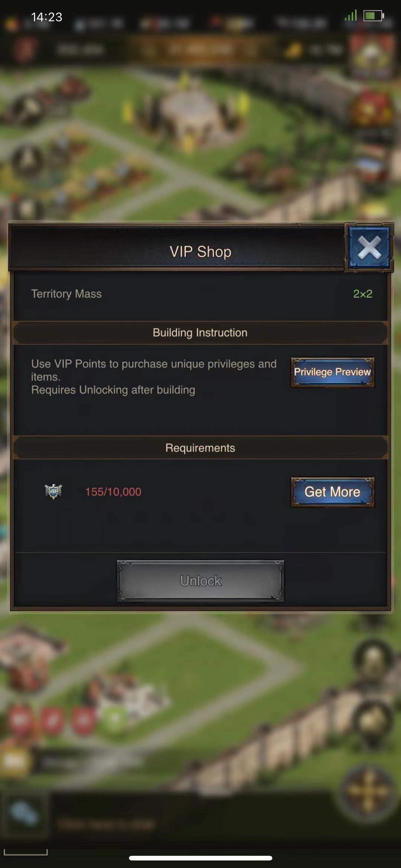
Task: Tap the blurred player avatar at top right
Action: [x=372, y=56]
